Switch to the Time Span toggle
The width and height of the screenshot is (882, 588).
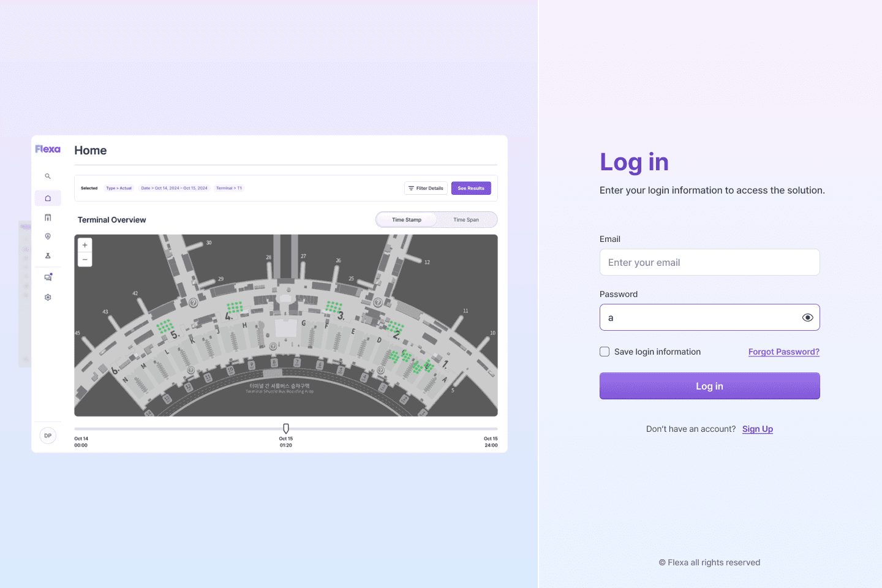pyautogui.click(x=466, y=220)
